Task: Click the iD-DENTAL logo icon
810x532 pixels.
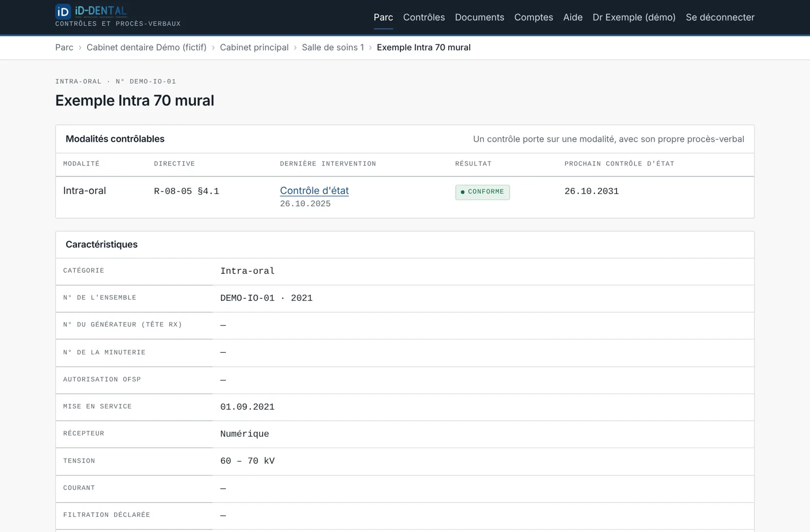Action: pos(63,11)
